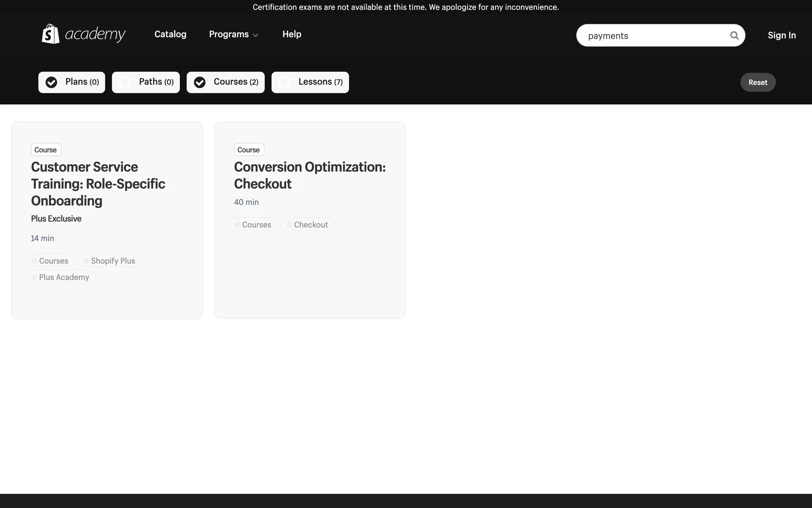
Task: Click the Checkout tag chip
Action: point(307,225)
